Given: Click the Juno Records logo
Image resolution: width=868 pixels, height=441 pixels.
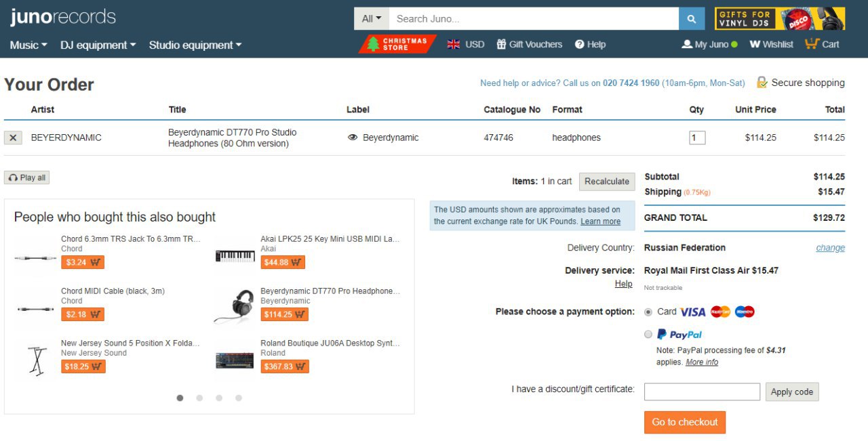Looking at the screenshot, I should pyautogui.click(x=63, y=17).
